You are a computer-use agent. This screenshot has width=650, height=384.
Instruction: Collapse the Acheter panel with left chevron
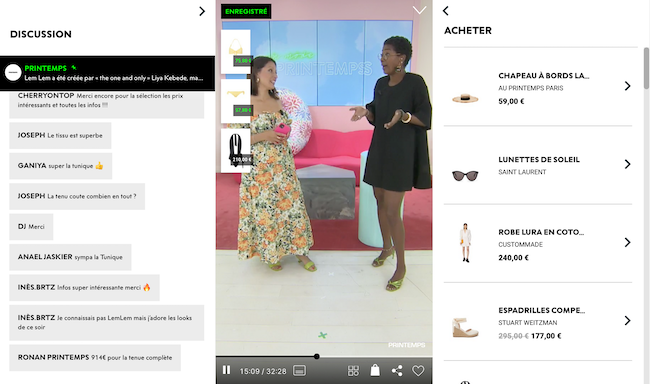[446, 11]
